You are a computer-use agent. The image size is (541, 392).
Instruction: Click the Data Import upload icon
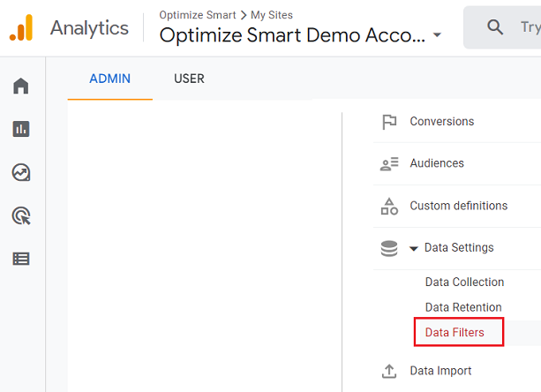pos(389,371)
